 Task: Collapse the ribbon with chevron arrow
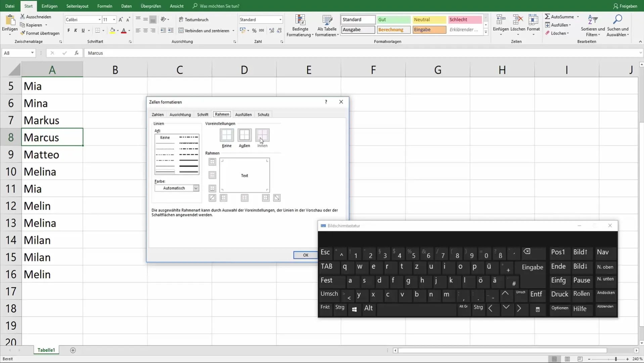[x=640, y=42]
